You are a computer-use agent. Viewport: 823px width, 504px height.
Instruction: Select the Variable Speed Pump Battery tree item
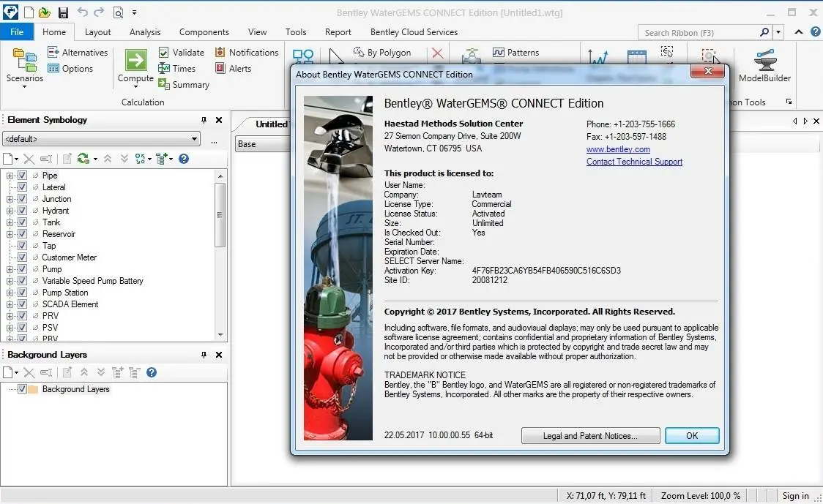coord(93,281)
